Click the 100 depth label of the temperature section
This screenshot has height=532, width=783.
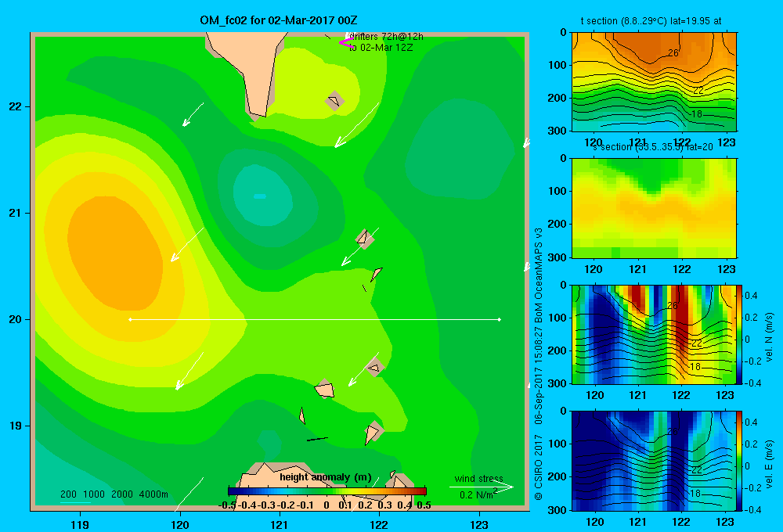coord(557,65)
